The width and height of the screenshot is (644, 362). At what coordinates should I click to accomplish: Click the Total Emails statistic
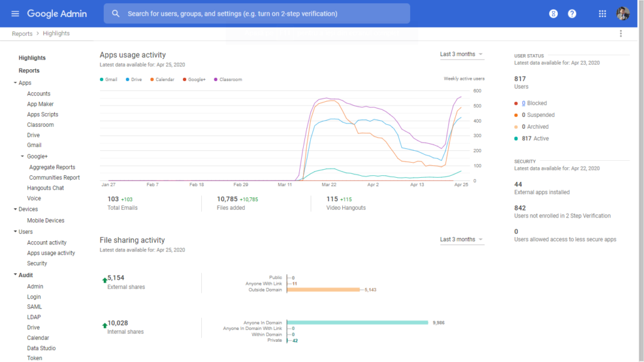(x=123, y=203)
